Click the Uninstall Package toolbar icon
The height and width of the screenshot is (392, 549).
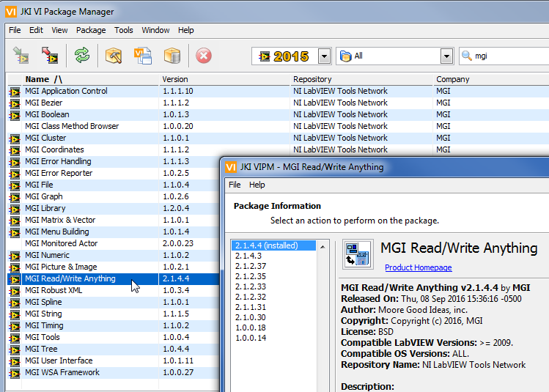[49, 55]
